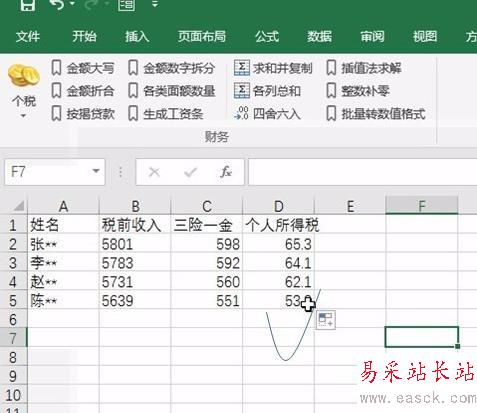
Task: Click cell containing 个人所得税
Action: [x=278, y=225]
